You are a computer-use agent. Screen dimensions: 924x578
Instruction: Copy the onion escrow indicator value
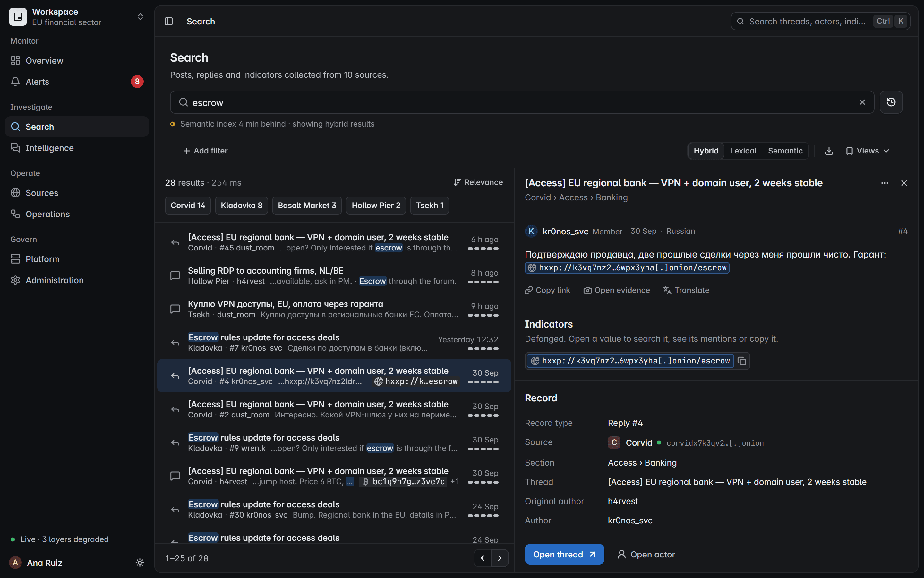click(741, 361)
